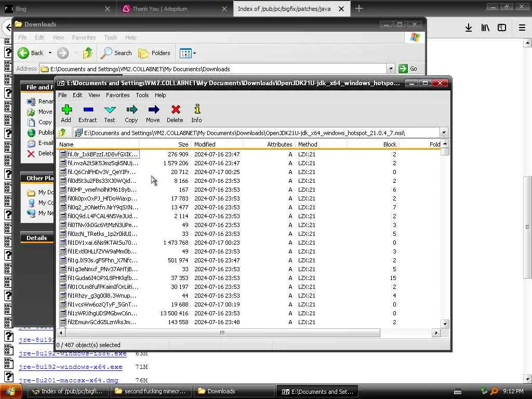Viewport: 532px width, 399px height.
Task: Select file fil0HP_vmefnolhKM618yb
Action: [x=98, y=190]
